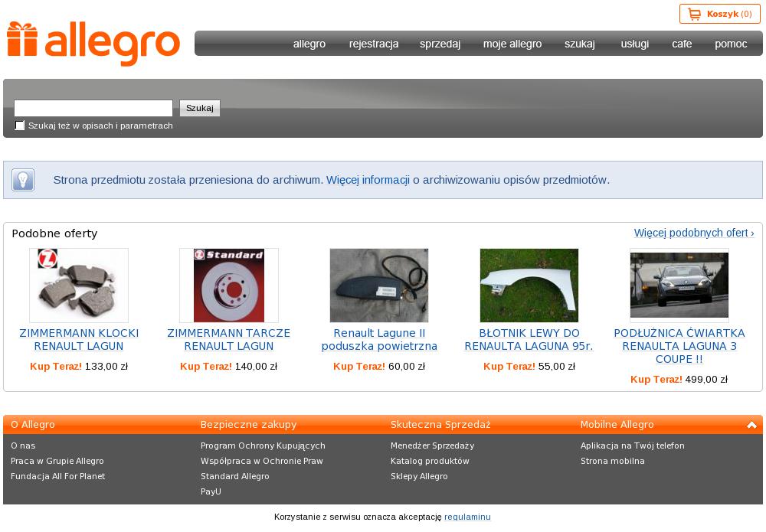Click the search text field
The image size is (766, 532).
[x=93, y=108]
